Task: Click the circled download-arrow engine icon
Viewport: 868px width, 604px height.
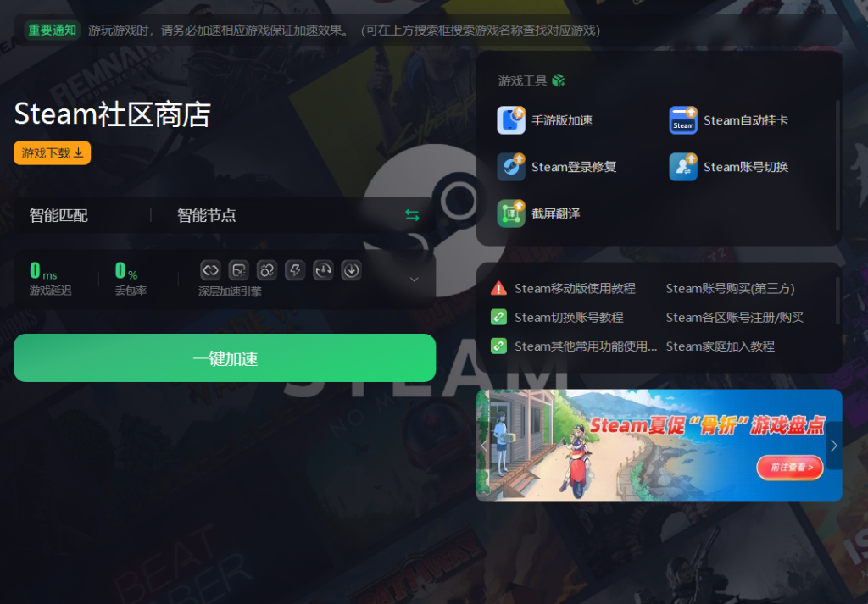Action: 352,270
